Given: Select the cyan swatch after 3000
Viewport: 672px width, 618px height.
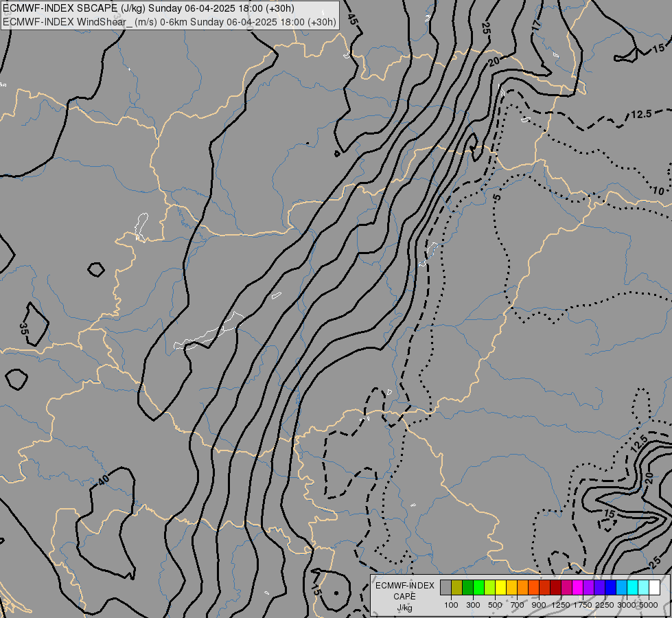Looking at the screenshot, I should [x=632, y=588].
